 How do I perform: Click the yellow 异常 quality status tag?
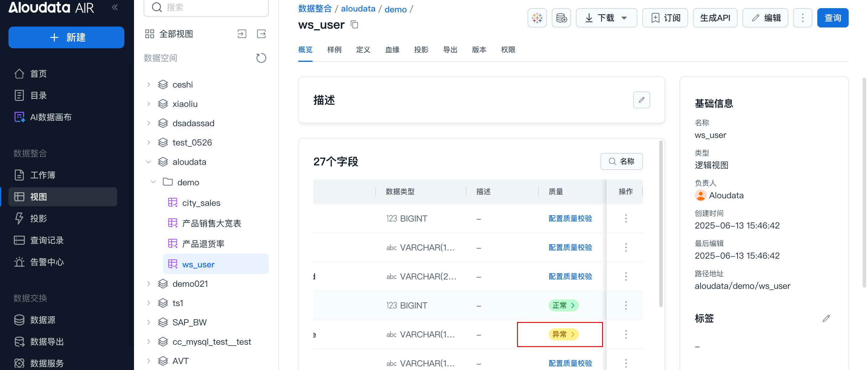[x=563, y=334]
